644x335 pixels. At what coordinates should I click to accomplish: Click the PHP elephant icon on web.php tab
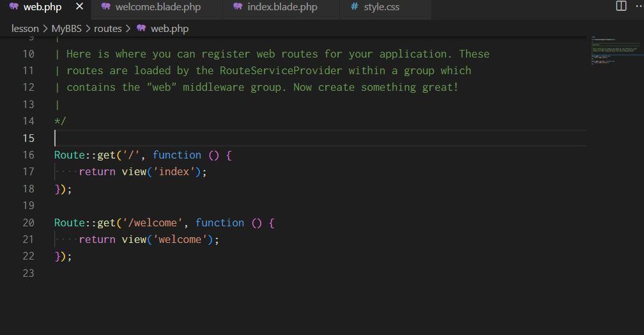pyautogui.click(x=13, y=7)
